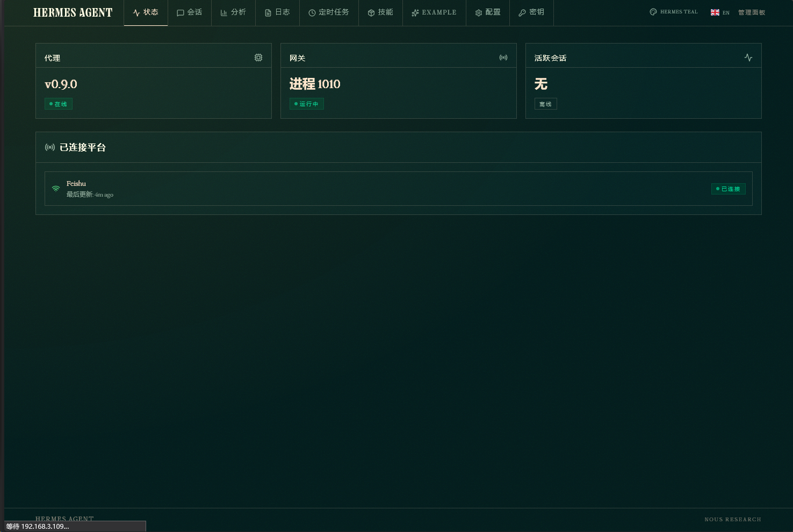Click the 已连接 status badge for Feishu
The image size is (793, 532).
pos(728,189)
